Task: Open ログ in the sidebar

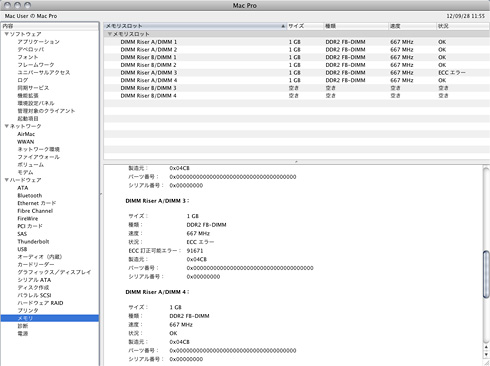Action: [23, 80]
